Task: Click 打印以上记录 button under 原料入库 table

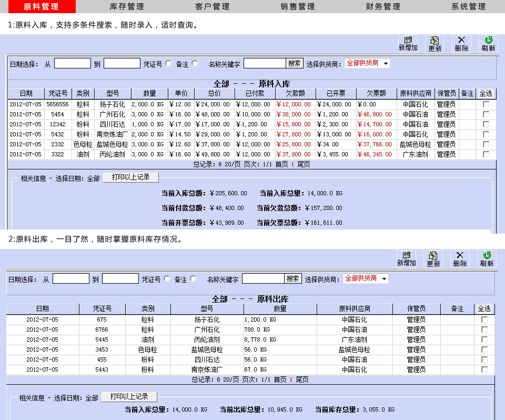Action: 130,177
